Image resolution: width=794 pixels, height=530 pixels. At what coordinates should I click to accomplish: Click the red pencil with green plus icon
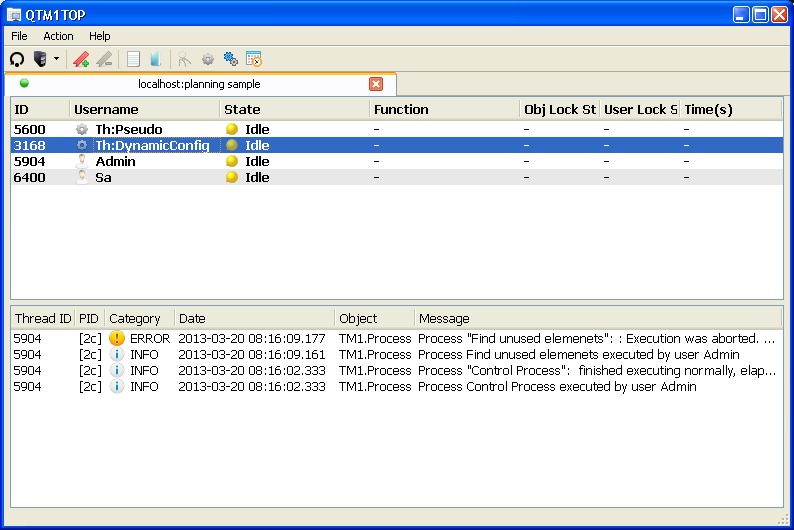81,59
